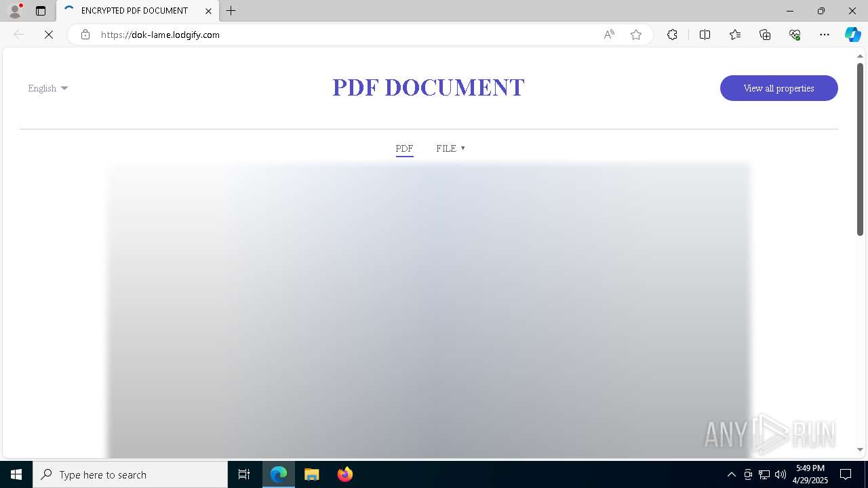868x488 pixels.
Task: Open Task View icon
Action: click(244, 474)
